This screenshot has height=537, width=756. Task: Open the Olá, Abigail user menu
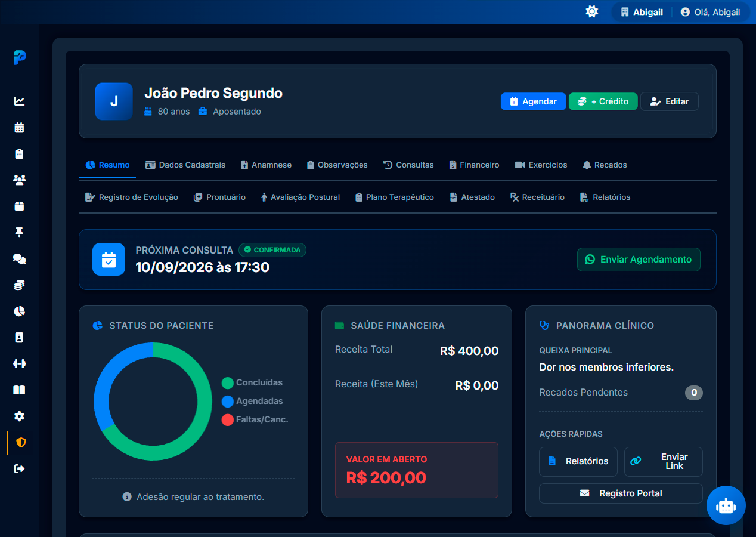[710, 12]
